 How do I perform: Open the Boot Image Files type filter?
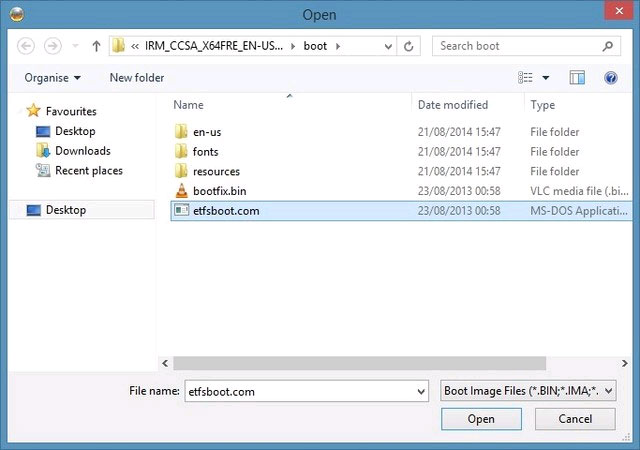pyautogui.click(x=528, y=391)
